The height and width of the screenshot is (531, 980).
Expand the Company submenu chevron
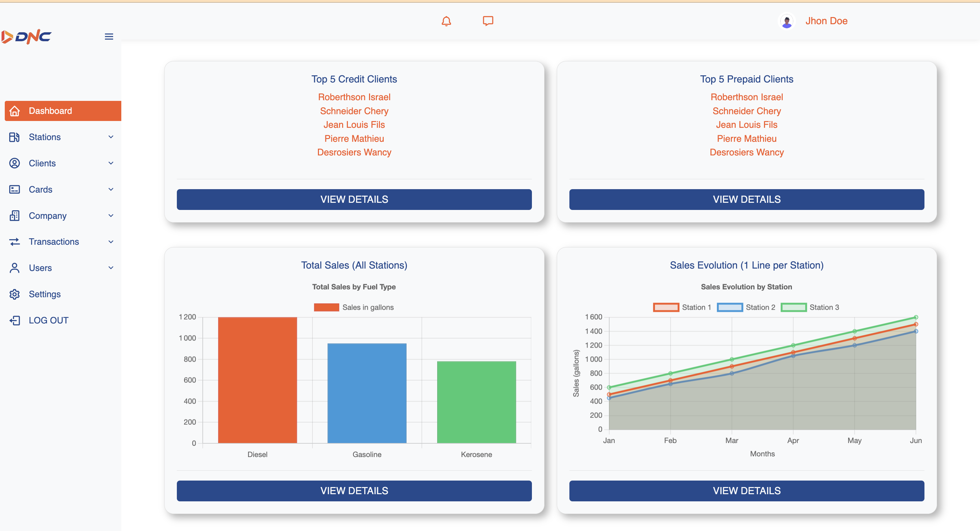click(111, 216)
